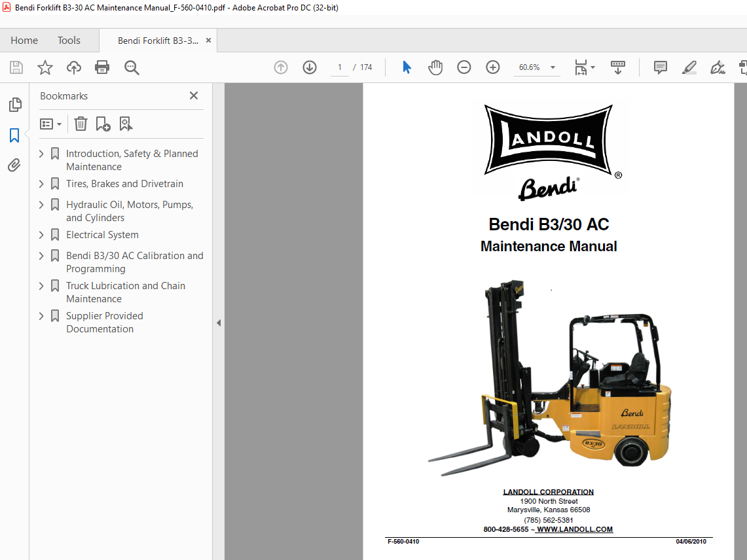Click the 60.6% zoom value field
747x560 pixels.
529,67
